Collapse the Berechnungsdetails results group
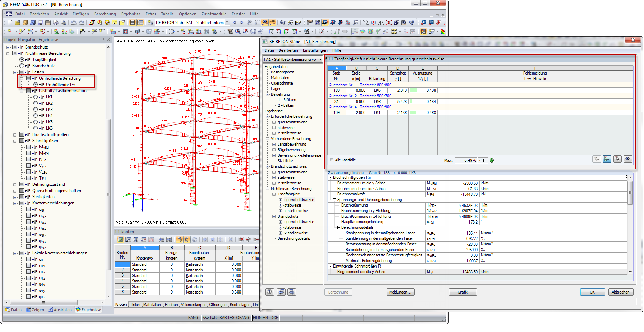 click(x=339, y=227)
